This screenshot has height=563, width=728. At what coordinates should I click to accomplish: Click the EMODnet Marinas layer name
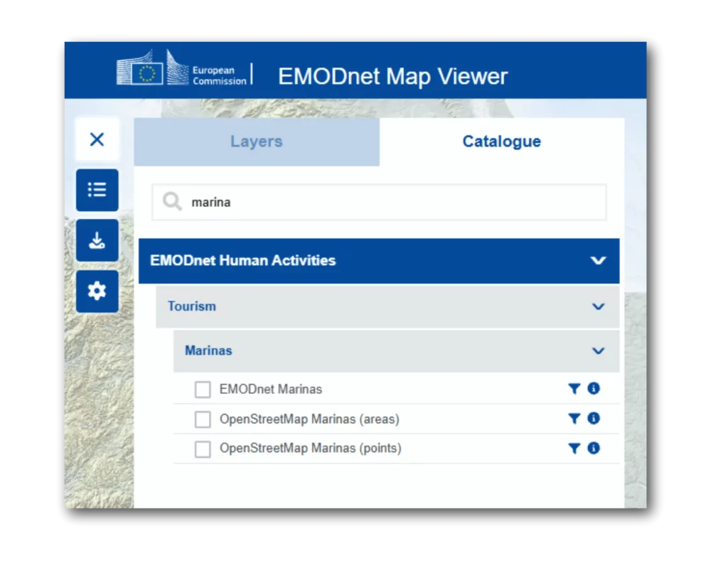pyautogui.click(x=271, y=389)
